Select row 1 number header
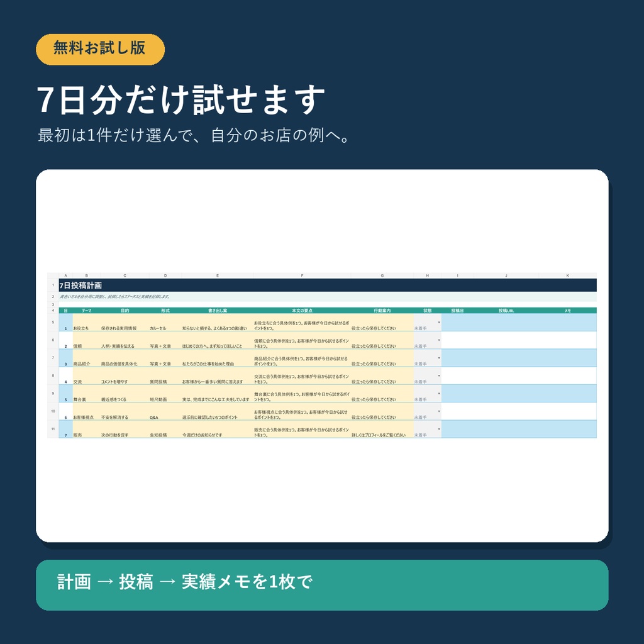The height and width of the screenshot is (644, 644). click(53, 285)
